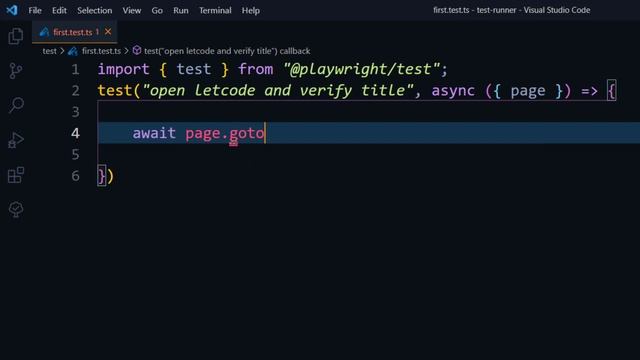The image size is (640, 360).
Task: Open the Testing tree icon view
Action: [x=16, y=209]
